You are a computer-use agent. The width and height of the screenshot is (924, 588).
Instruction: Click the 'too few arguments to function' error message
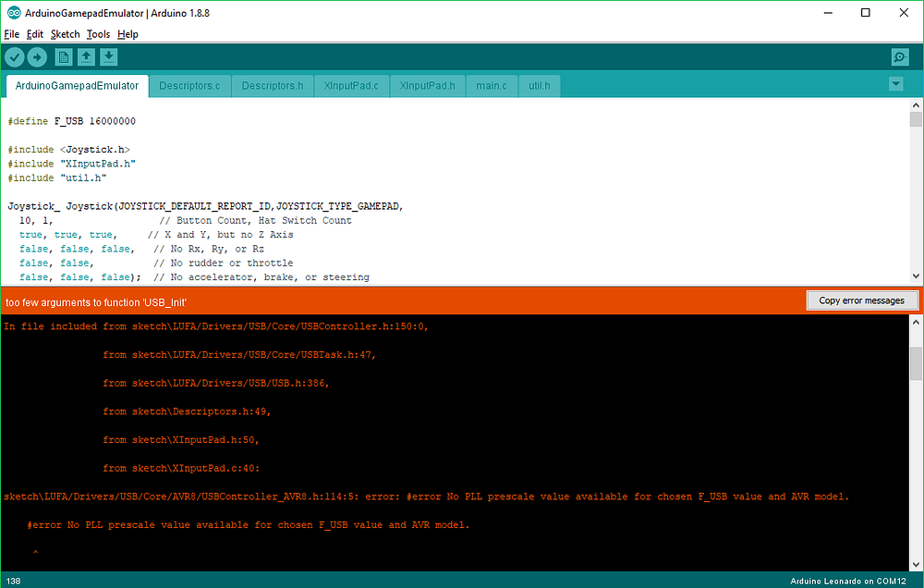96,302
